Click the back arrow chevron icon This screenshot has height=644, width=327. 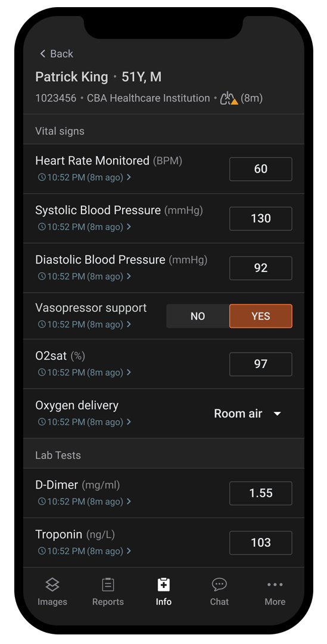pos(42,54)
